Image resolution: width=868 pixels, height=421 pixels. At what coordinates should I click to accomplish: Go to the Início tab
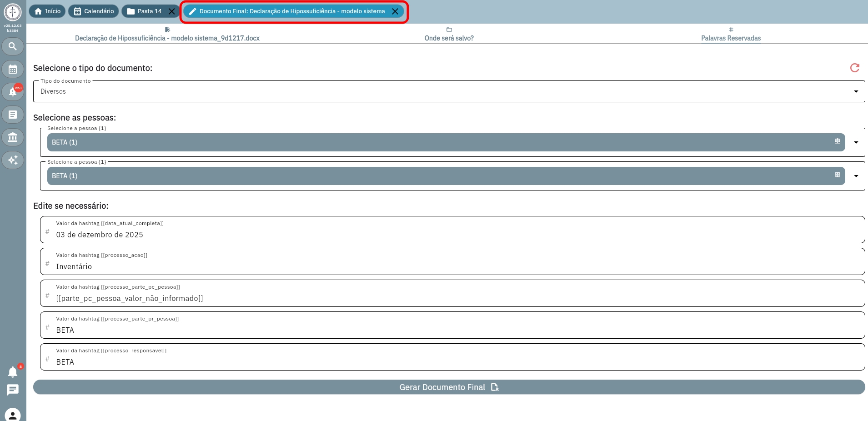pyautogui.click(x=47, y=11)
